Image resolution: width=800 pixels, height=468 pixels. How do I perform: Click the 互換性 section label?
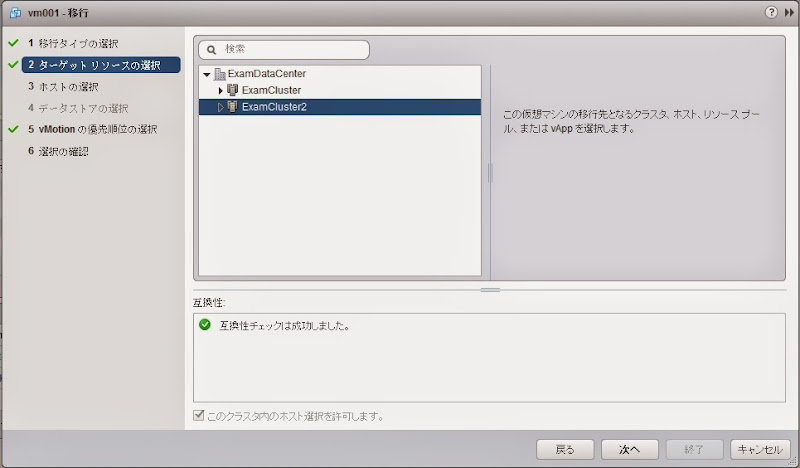[x=209, y=303]
